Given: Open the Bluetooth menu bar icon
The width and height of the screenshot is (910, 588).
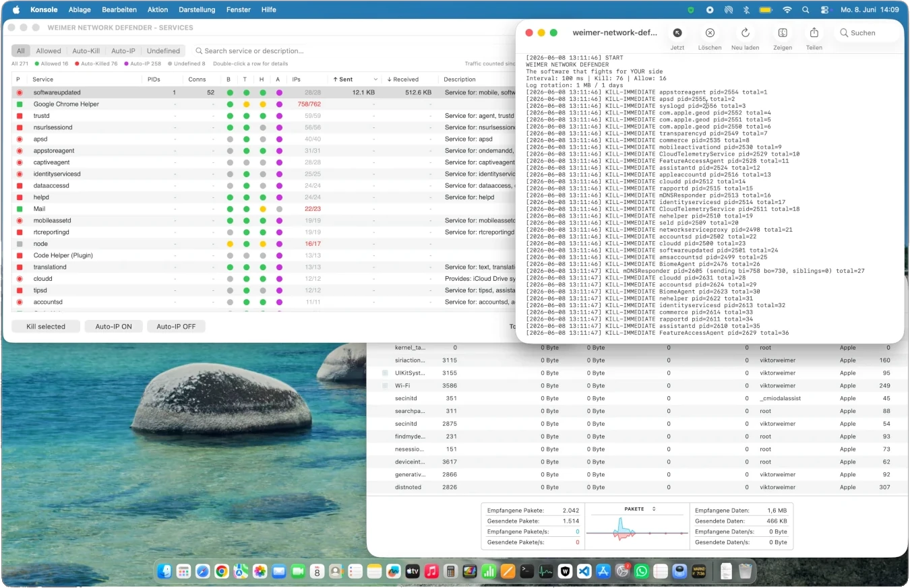Looking at the screenshot, I should click(x=746, y=10).
